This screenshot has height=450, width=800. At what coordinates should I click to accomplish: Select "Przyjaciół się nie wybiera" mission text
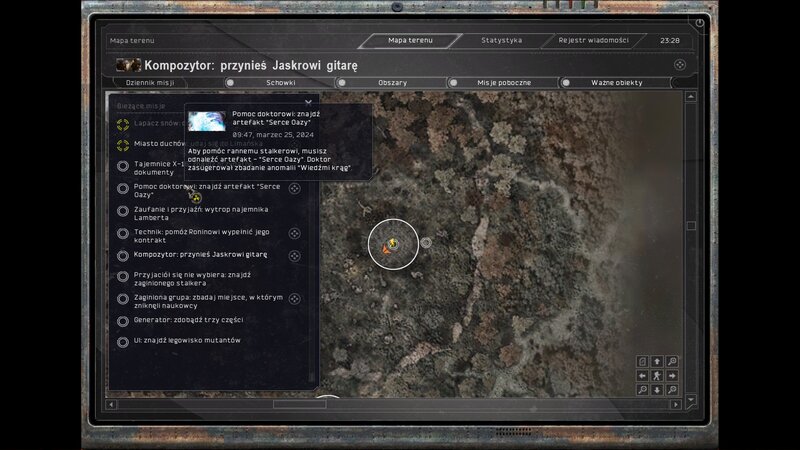[x=192, y=279]
